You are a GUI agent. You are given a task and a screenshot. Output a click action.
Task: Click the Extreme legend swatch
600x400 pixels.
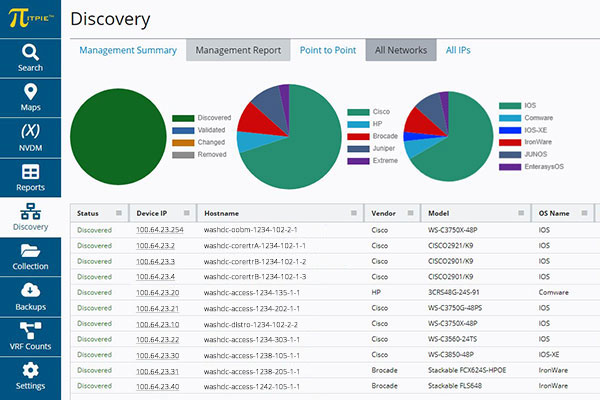click(x=358, y=161)
